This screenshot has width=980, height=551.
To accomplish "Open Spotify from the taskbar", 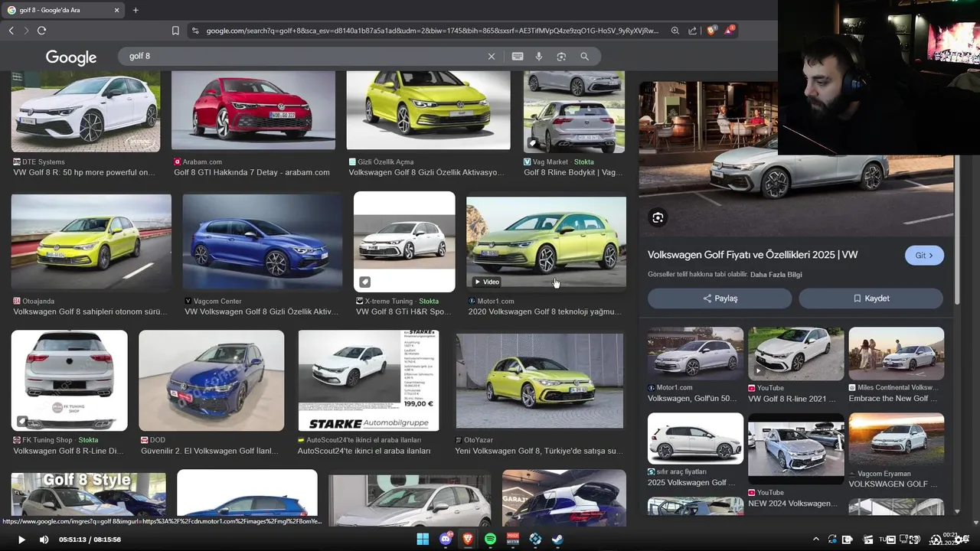I will tap(491, 540).
